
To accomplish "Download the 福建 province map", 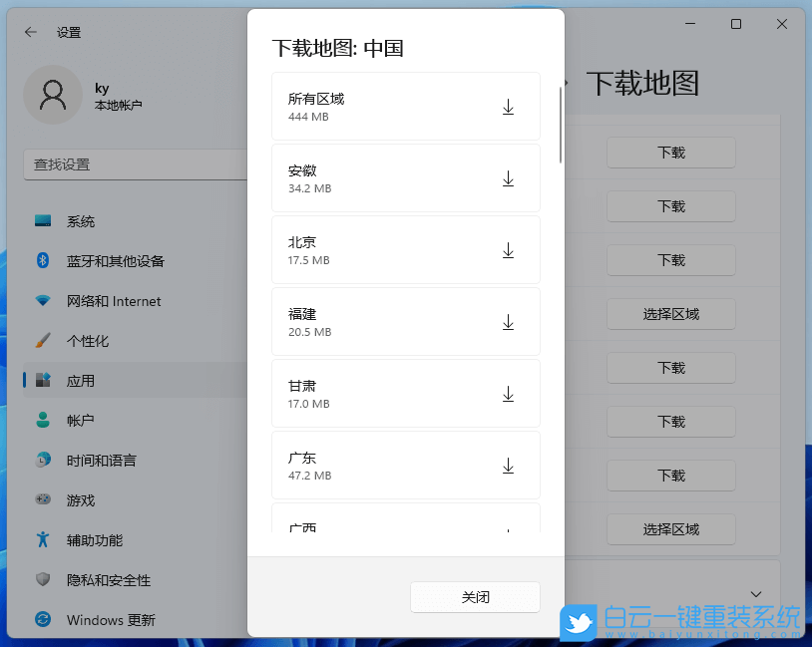I will click(508, 322).
